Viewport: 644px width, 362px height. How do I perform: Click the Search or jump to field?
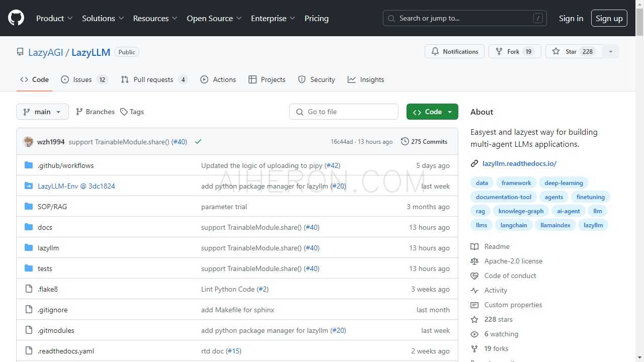[x=466, y=18]
